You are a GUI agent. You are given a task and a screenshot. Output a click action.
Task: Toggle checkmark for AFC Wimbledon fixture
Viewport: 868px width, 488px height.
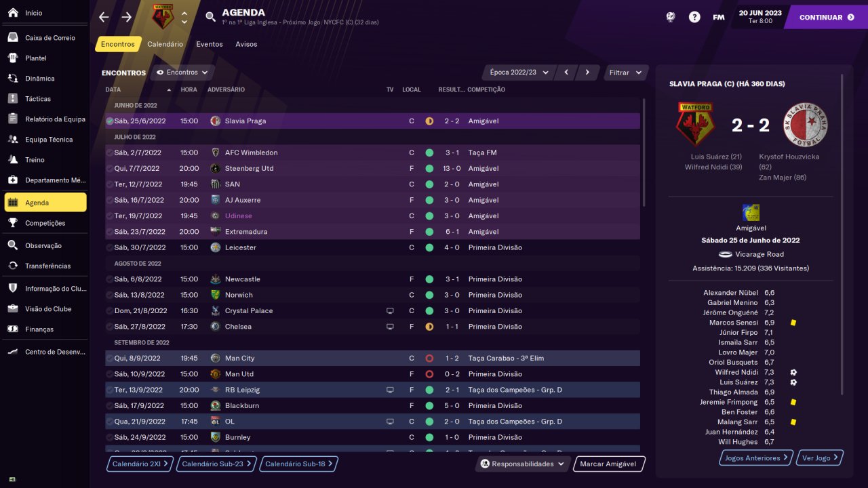tap(110, 152)
